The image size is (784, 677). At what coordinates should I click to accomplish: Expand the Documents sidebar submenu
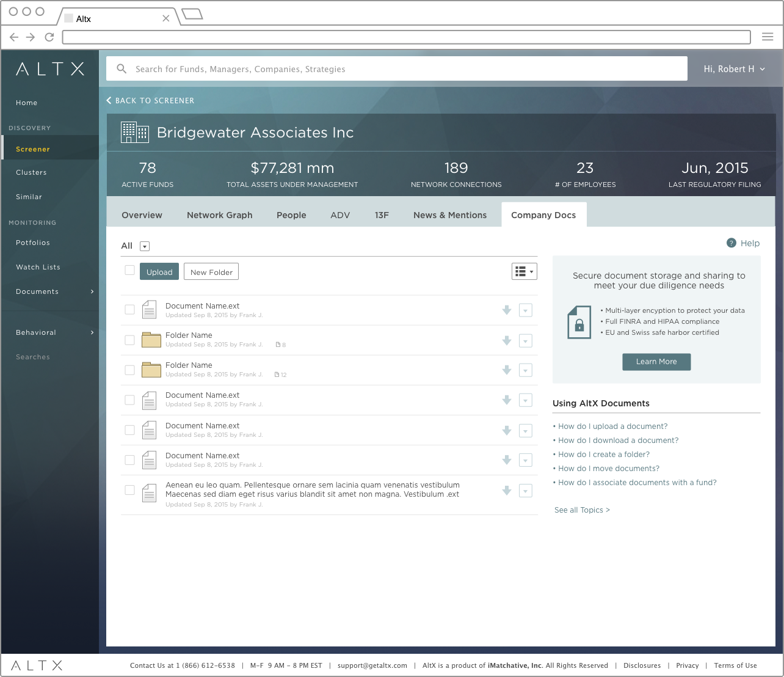point(92,291)
